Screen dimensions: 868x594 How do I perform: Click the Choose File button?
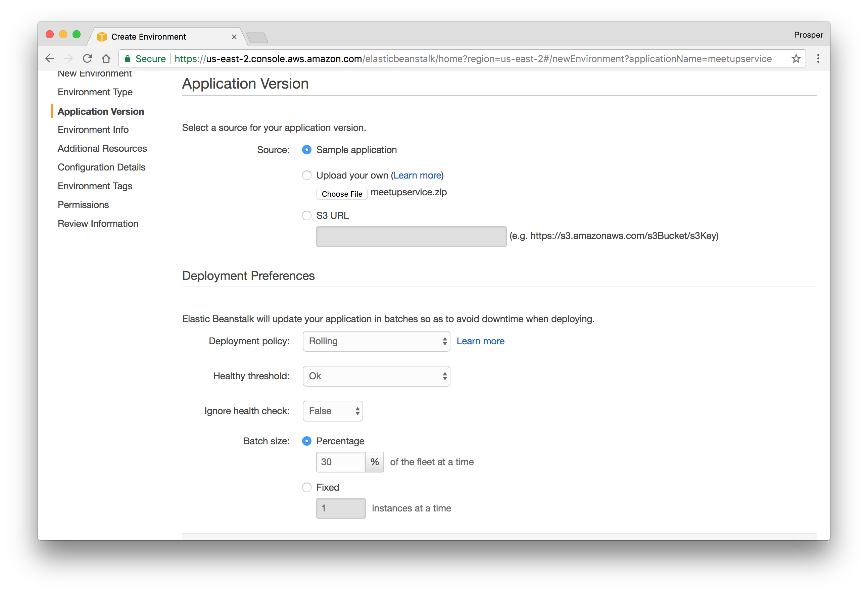(x=342, y=194)
